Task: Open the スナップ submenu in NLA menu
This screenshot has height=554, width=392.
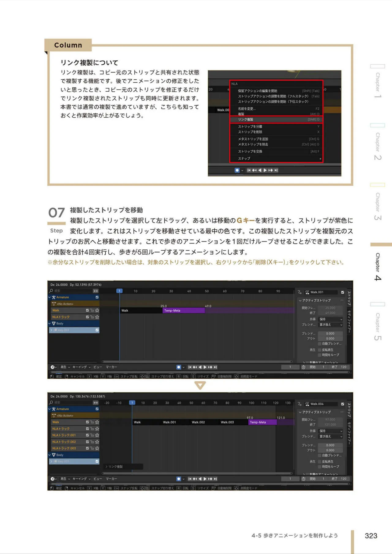Action: (276, 159)
